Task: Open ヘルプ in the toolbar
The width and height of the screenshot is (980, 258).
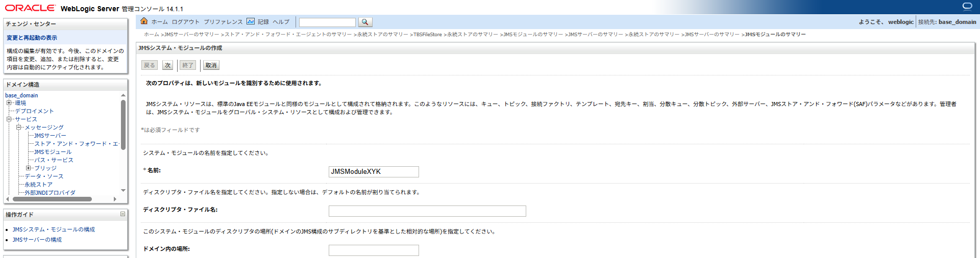Action: click(281, 22)
